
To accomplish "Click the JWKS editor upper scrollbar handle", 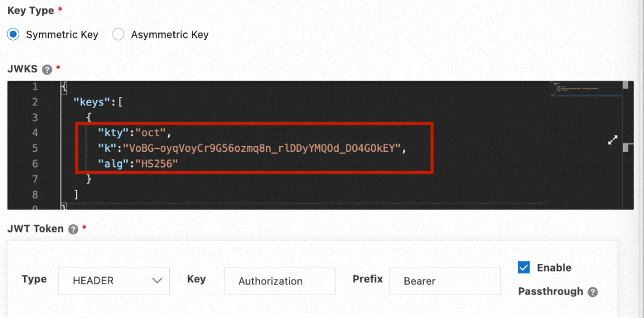I will (x=626, y=85).
